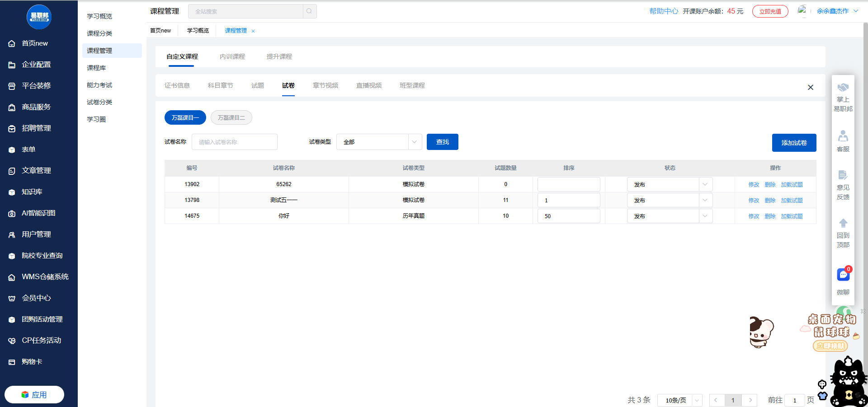Switch to the 内训课程 tab

pyautogui.click(x=232, y=56)
